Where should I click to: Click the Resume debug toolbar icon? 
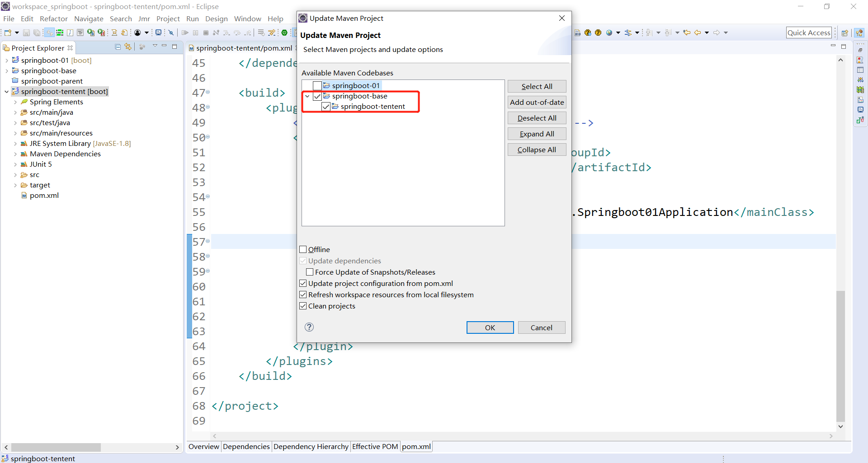[185, 33]
